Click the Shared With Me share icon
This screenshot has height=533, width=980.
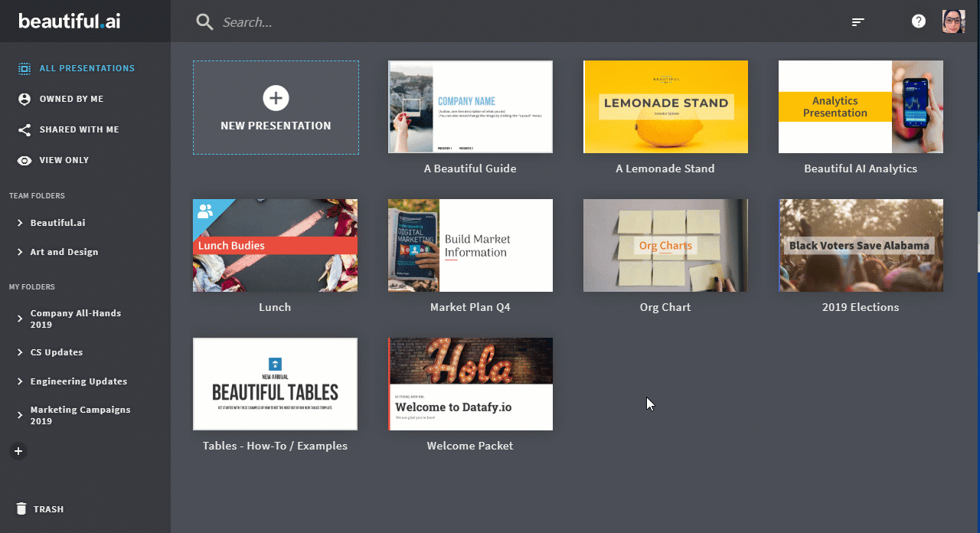point(24,129)
